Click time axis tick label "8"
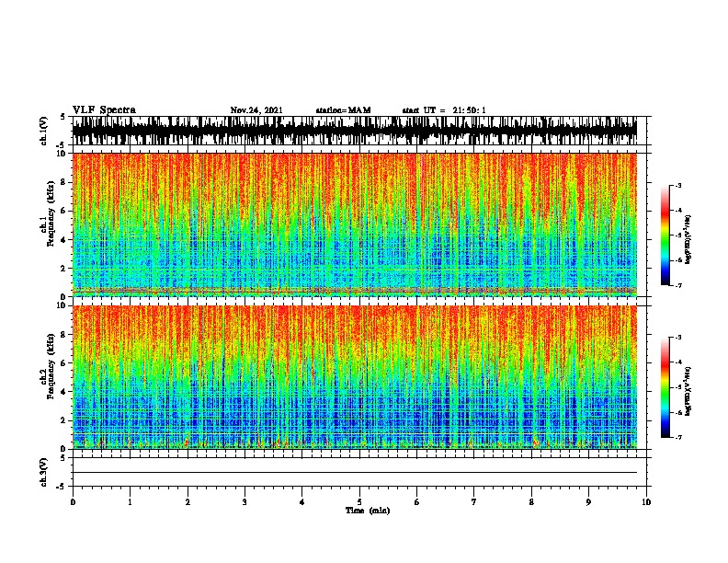This screenshot has width=728, height=563. (x=531, y=502)
